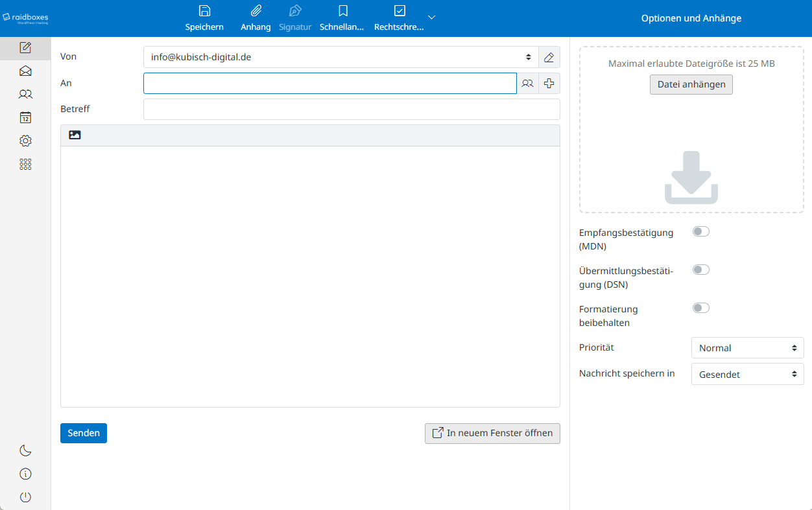Enable the Empfangsbestätigung (MDN) toggle

pyautogui.click(x=700, y=232)
